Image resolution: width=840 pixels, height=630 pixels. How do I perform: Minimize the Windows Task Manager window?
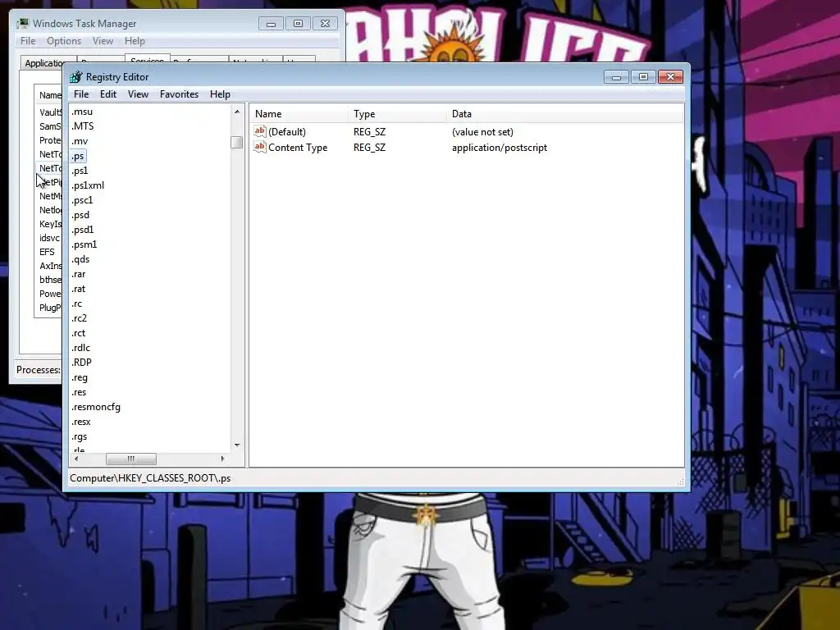pyautogui.click(x=271, y=24)
